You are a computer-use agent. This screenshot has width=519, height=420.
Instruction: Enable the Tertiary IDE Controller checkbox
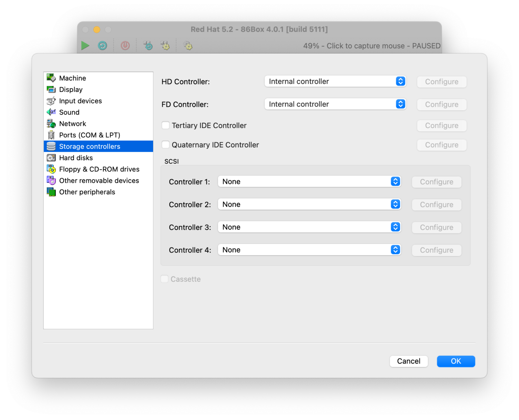click(x=166, y=125)
